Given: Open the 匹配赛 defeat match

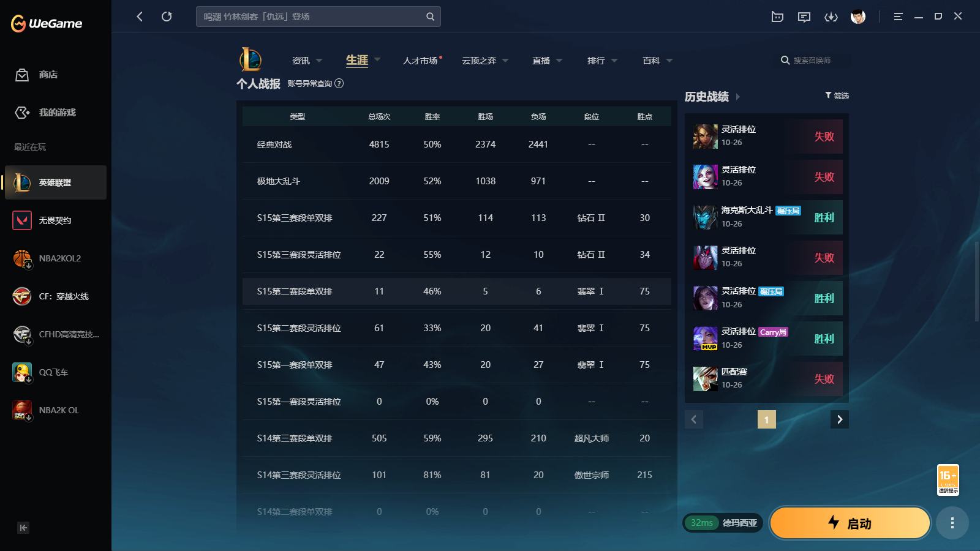Looking at the screenshot, I should coord(766,379).
